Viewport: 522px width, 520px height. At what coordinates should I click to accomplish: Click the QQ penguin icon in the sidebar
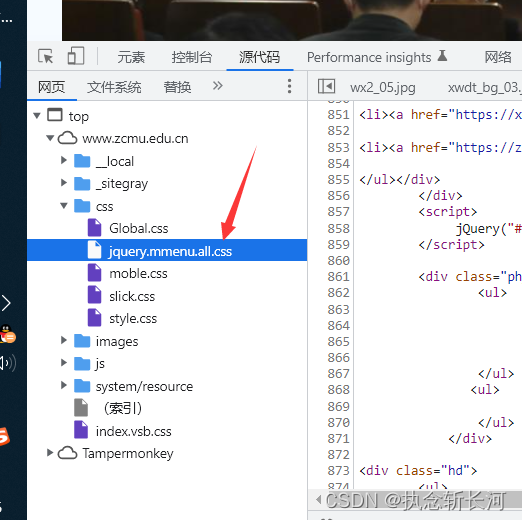coord(8,334)
